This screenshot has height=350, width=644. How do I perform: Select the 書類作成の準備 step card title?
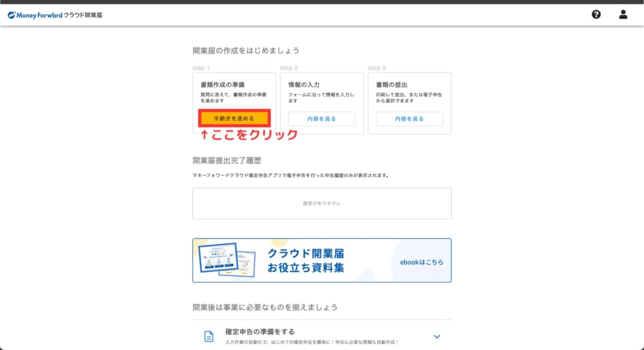pyautogui.click(x=222, y=84)
